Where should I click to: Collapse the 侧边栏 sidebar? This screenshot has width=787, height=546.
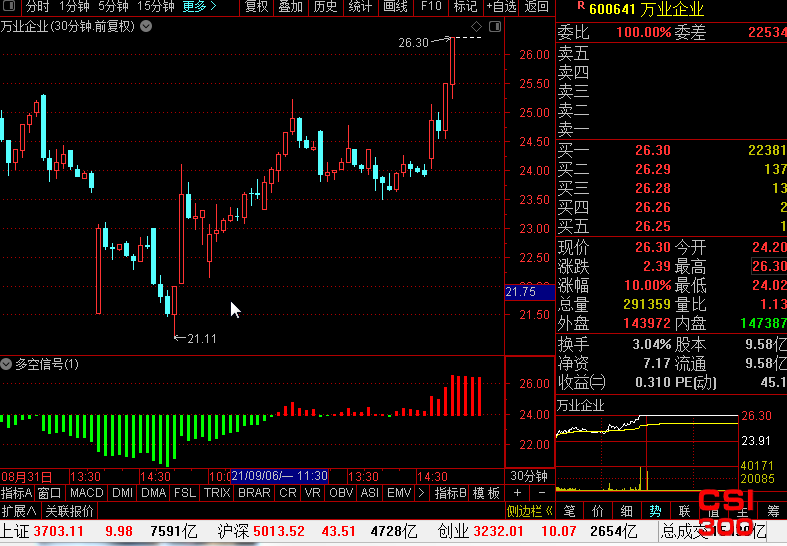click(x=529, y=511)
